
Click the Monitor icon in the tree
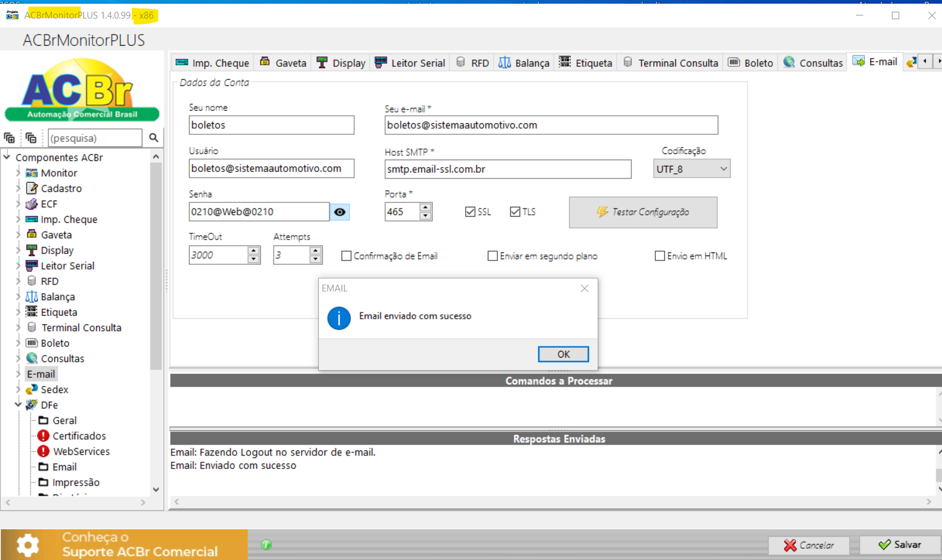(32, 173)
